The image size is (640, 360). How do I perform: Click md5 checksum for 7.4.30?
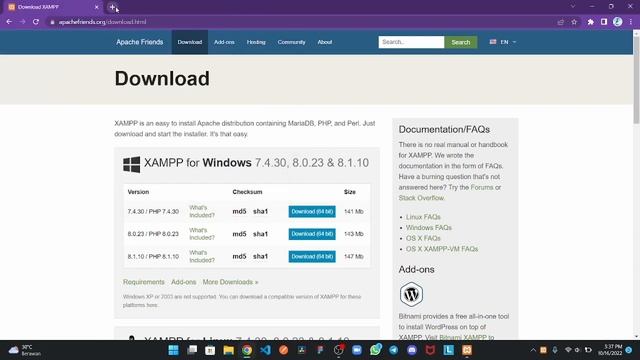click(239, 211)
